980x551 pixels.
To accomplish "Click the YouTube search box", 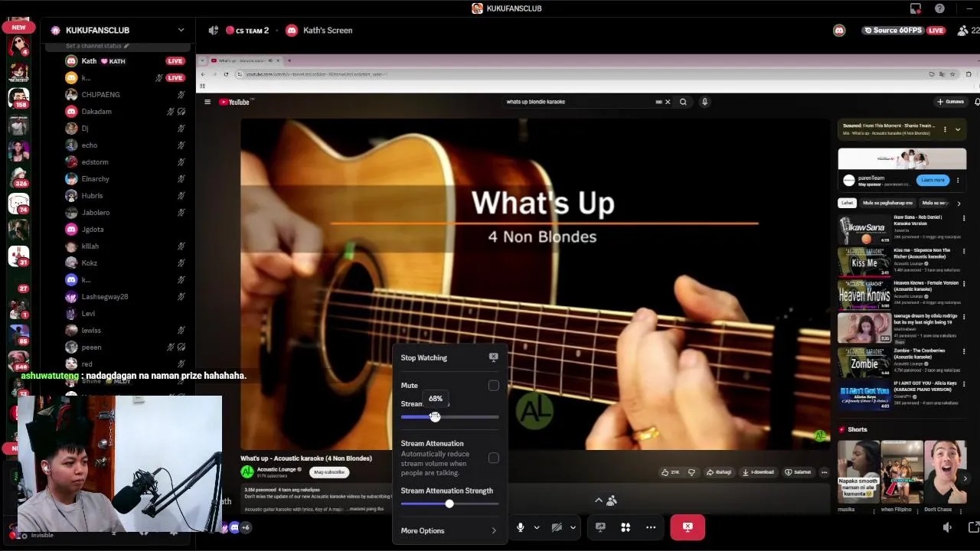I will (580, 102).
